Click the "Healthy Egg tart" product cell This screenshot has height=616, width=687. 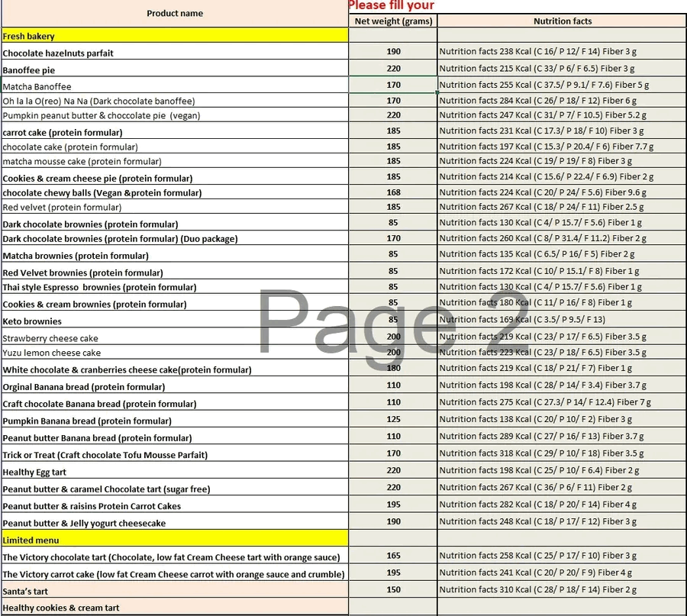175,470
